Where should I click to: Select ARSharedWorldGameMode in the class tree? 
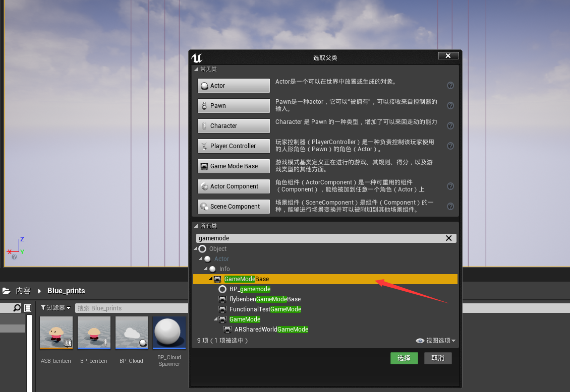pyautogui.click(x=325, y=330)
